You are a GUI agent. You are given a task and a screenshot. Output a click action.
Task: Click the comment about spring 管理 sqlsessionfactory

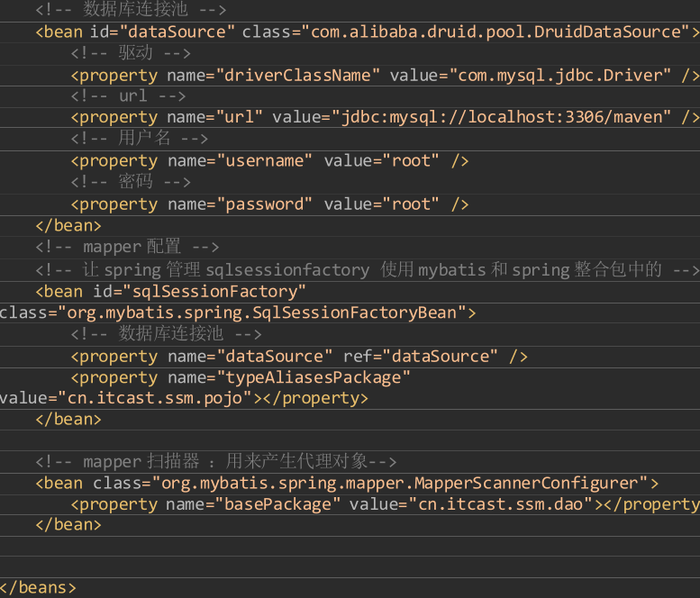click(x=367, y=269)
